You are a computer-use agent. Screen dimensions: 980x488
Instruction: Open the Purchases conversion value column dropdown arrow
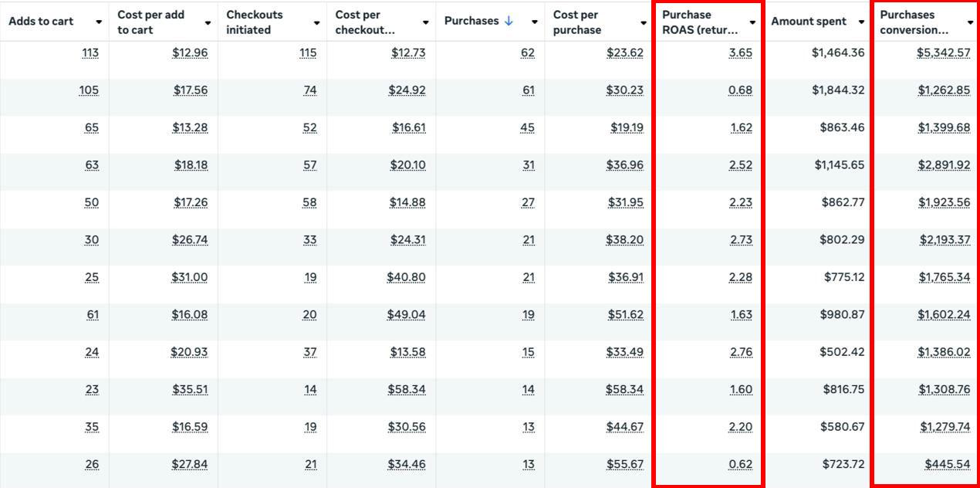[970, 22]
